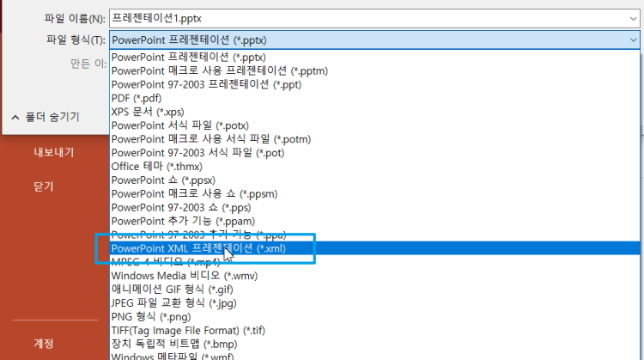
Task: Open 계정 in backstage sidebar
Action: (44, 344)
